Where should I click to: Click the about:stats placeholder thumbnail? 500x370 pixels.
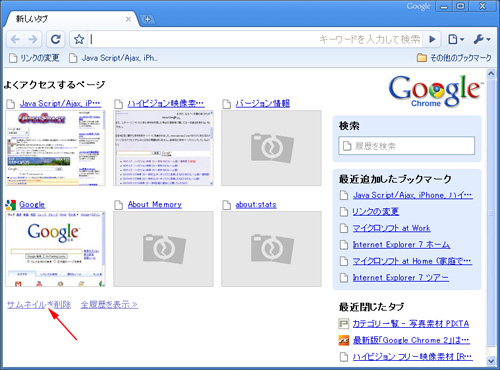point(271,249)
